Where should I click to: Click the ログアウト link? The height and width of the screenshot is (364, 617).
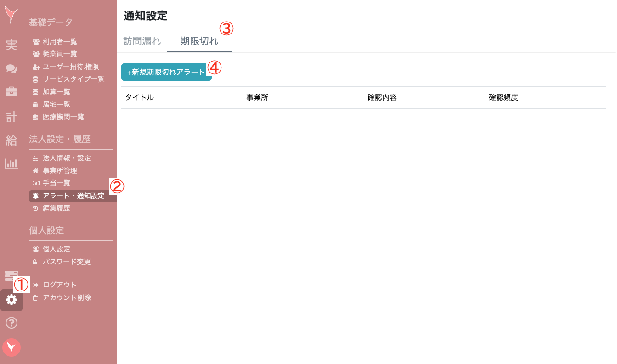(x=59, y=285)
